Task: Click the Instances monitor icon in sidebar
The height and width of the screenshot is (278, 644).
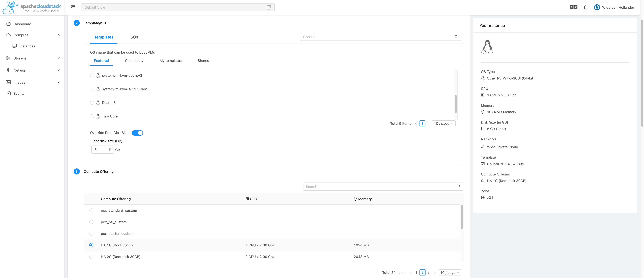Action: pos(14,46)
